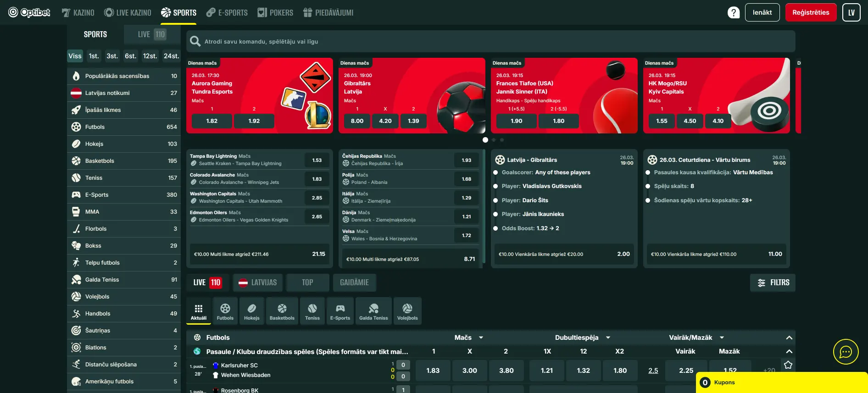Go to the first carousel page dot

point(485,140)
